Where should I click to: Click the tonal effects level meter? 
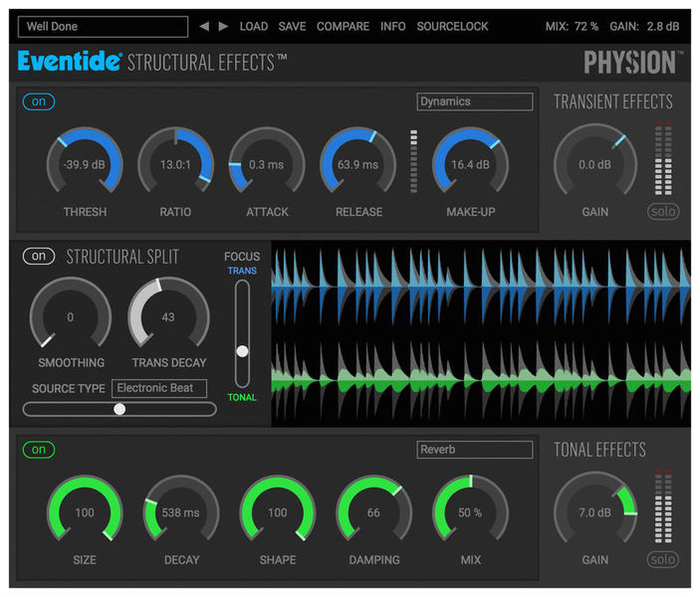[663, 506]
